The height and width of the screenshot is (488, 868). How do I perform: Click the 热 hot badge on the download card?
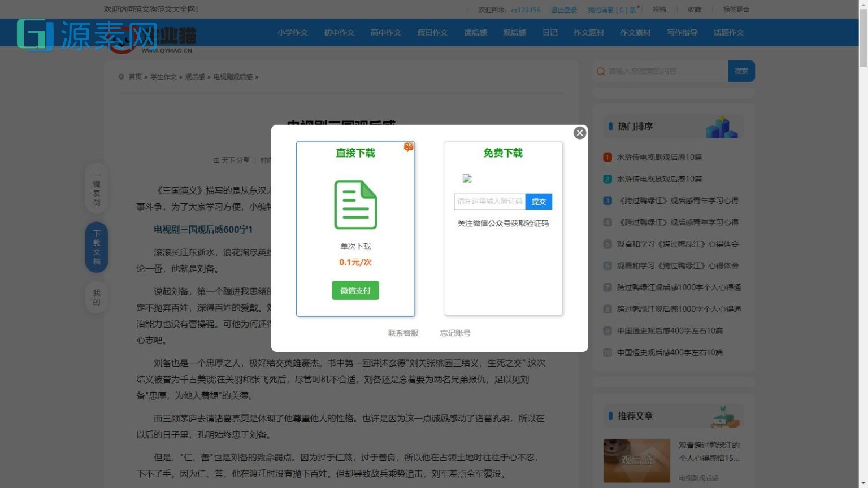click(409, 147)
